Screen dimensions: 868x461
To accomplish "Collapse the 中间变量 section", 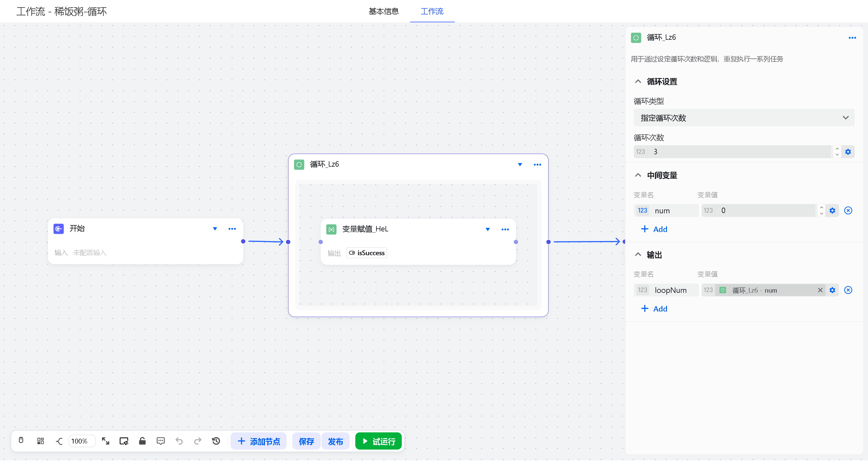I will click(638, 176).
